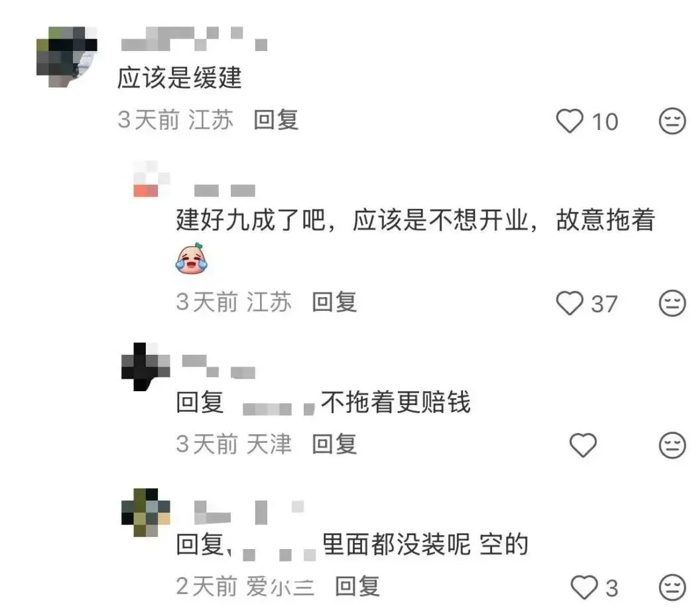Open the top commenter's blurred username
The height and width of the screenshot is (616, 699).
pos(194,38)
